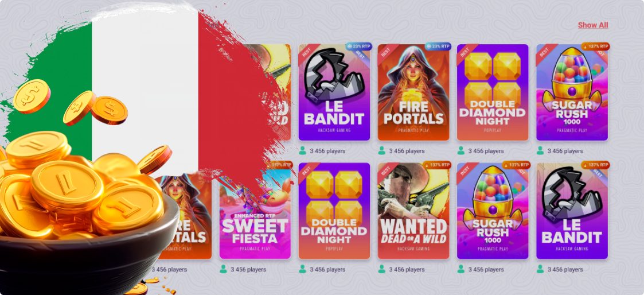This screenshot has width=644, height=295.
Task: Click the 137% RTP badge on top Sugar Rush
Action: (x=595, y=46)
